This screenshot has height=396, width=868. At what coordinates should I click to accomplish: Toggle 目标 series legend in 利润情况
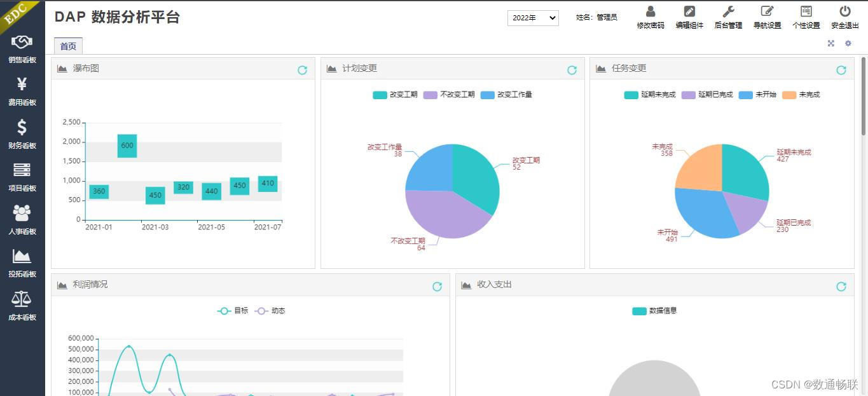[233, 311]
